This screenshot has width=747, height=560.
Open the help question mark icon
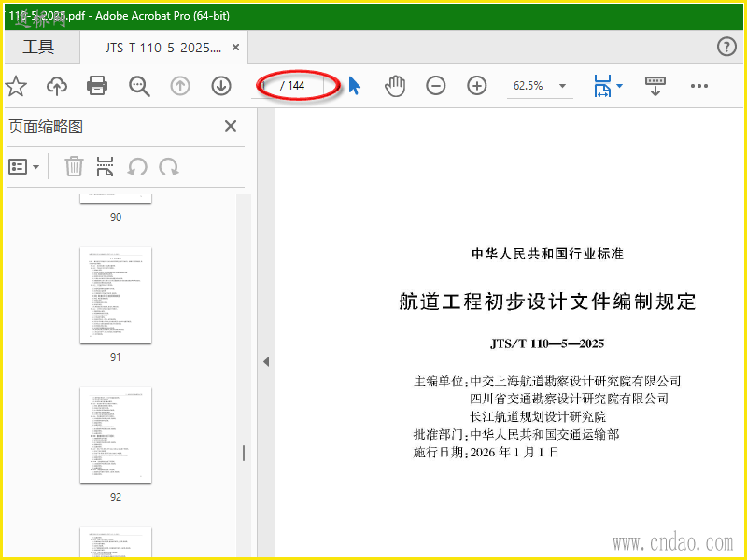pos(726,47)
